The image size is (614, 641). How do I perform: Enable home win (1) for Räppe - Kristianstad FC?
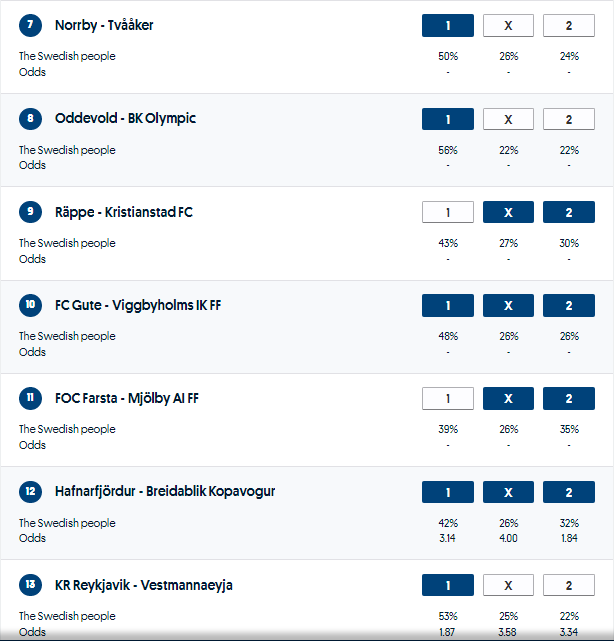pyautogui.click(x=447, y=213)
